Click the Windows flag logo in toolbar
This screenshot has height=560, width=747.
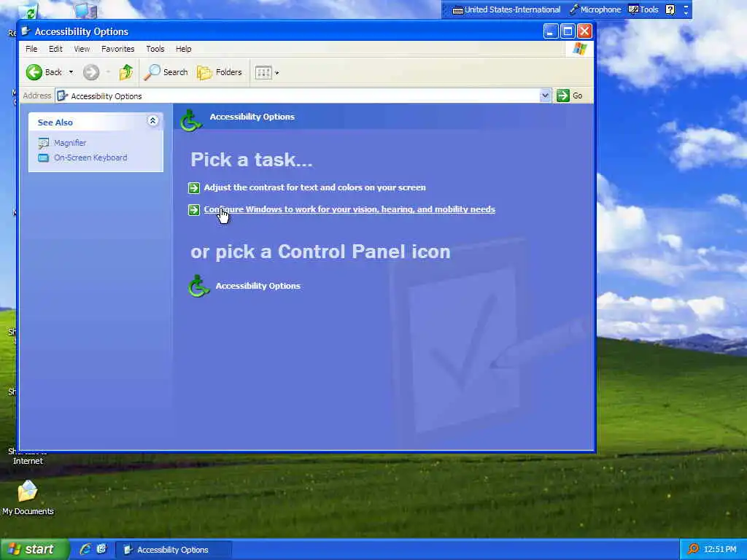(580, 49)
